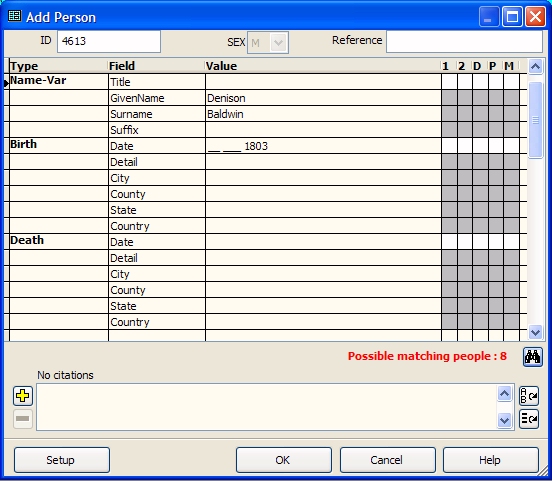This screenshot has height=481, width=552.
Task: Toggle column P flag for Birth Date row
Action: point(496,146)
